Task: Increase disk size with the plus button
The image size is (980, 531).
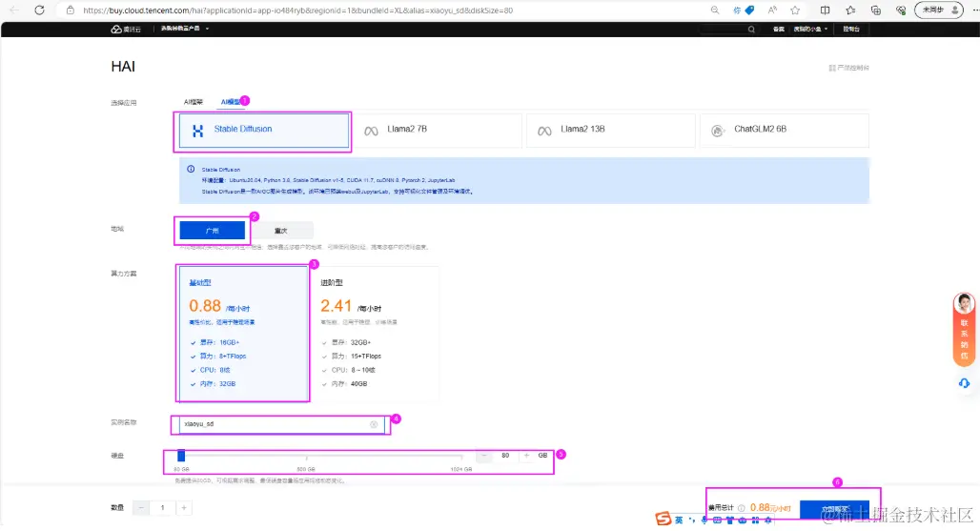Action: [x=527, y=456]
